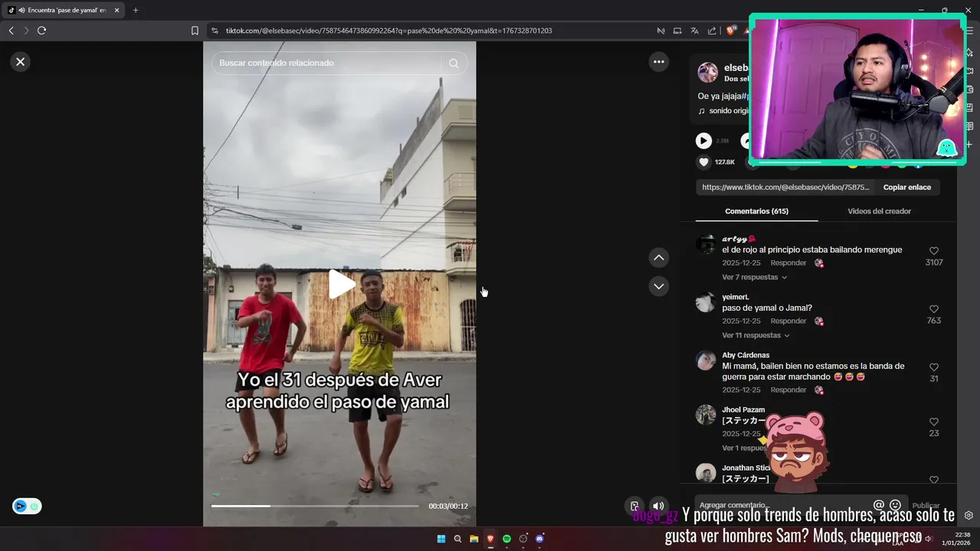The height and width of the screenshot is (551, 980).
Task: Switch to Comentarios (615) tab
Action: click(x=756, y=211)
